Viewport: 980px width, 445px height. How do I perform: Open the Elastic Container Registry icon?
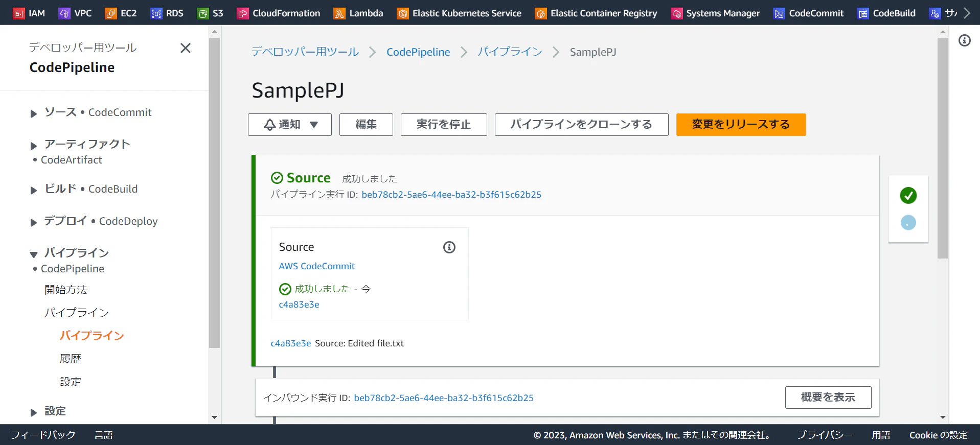pos(541,13)
